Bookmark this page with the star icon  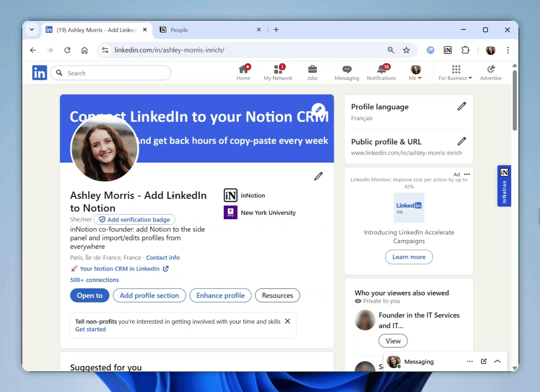point(406,50)
